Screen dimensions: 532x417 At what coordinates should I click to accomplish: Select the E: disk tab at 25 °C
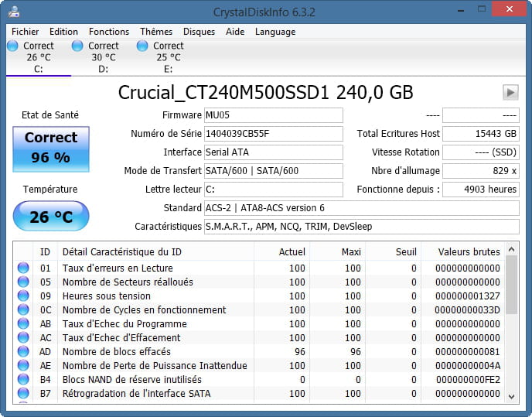(169, 57)
